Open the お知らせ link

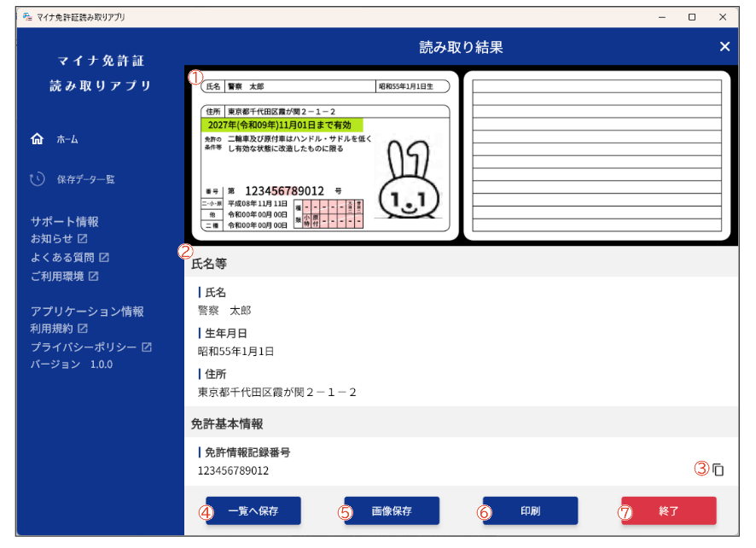click(50, 238)
